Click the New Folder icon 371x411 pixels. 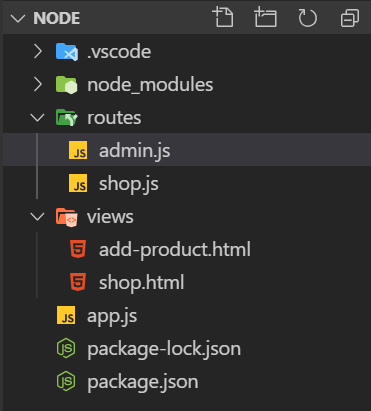265,17
